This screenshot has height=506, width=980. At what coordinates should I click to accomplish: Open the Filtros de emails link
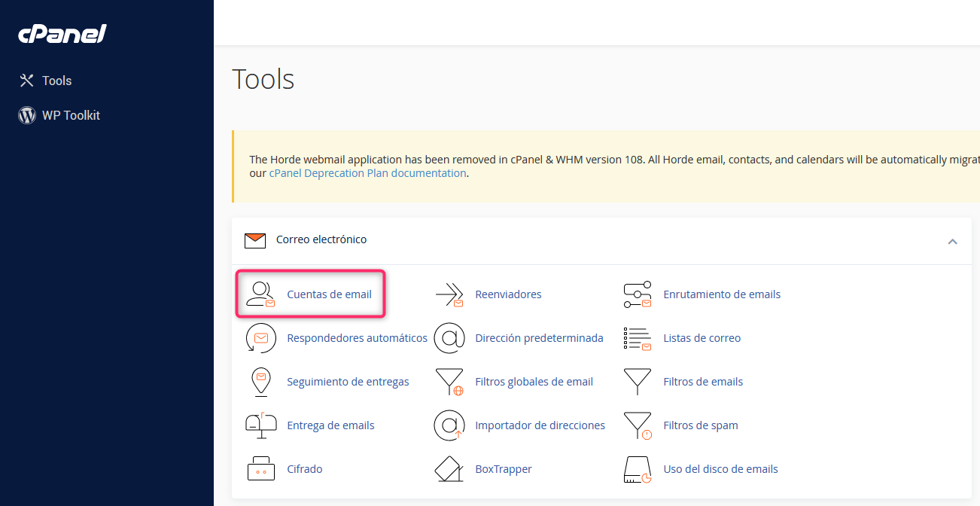(703, 382)
